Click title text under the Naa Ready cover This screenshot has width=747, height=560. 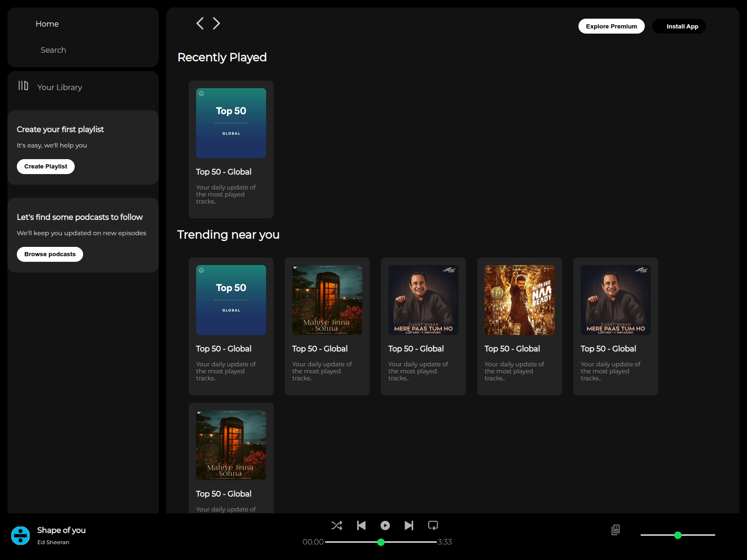pyautogui.click(x=512, y=349)
